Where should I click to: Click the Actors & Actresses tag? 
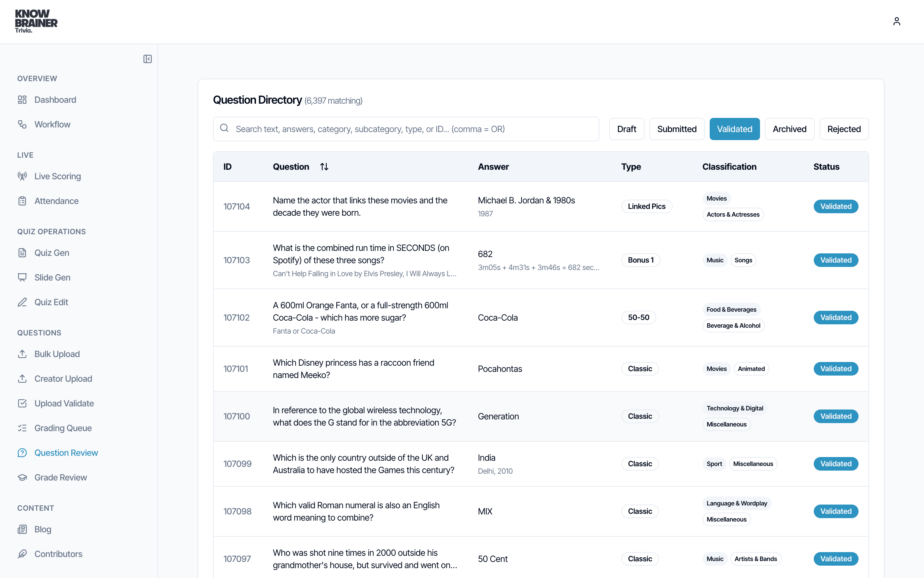point(733,214)
